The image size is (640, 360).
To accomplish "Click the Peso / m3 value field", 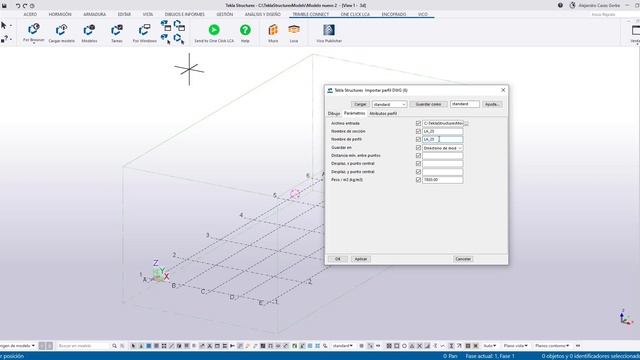I will tap(442, 180).
